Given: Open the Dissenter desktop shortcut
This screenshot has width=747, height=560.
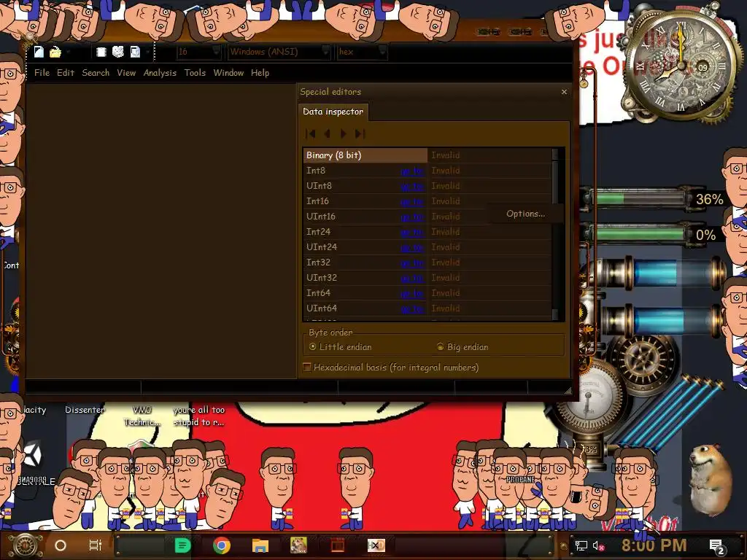Looking at the screenshot, I should 85,410.
